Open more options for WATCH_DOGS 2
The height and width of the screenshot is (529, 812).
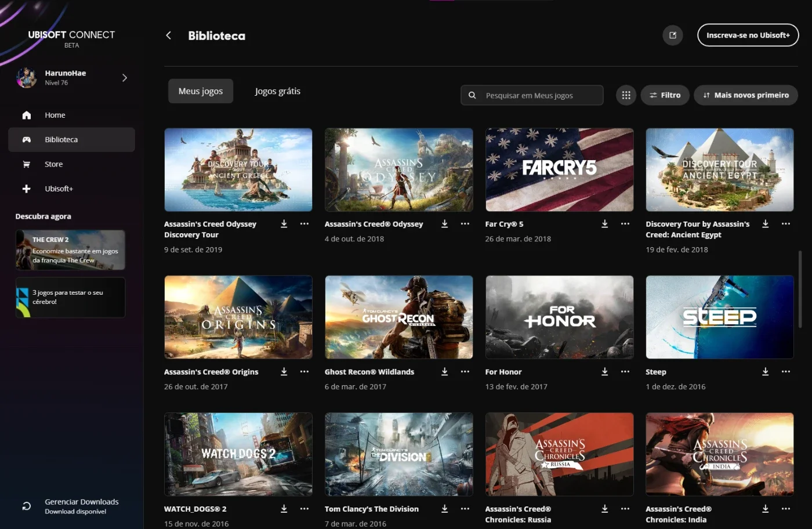pyautogui.click(x=304, y=509)
